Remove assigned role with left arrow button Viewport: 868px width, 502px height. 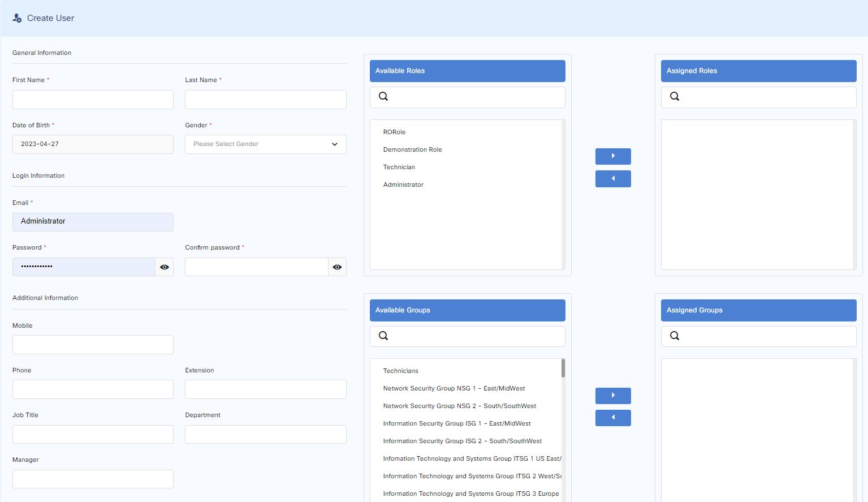613,179
